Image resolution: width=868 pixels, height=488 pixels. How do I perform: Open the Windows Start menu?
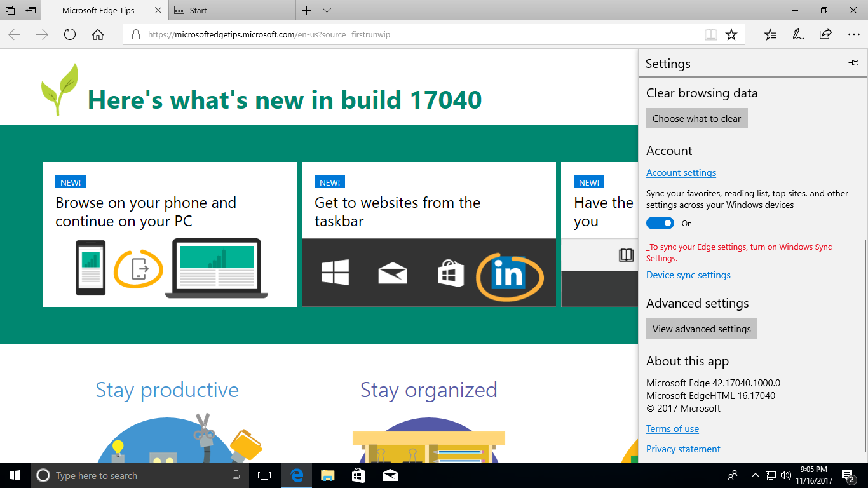[x=15, y=475]
